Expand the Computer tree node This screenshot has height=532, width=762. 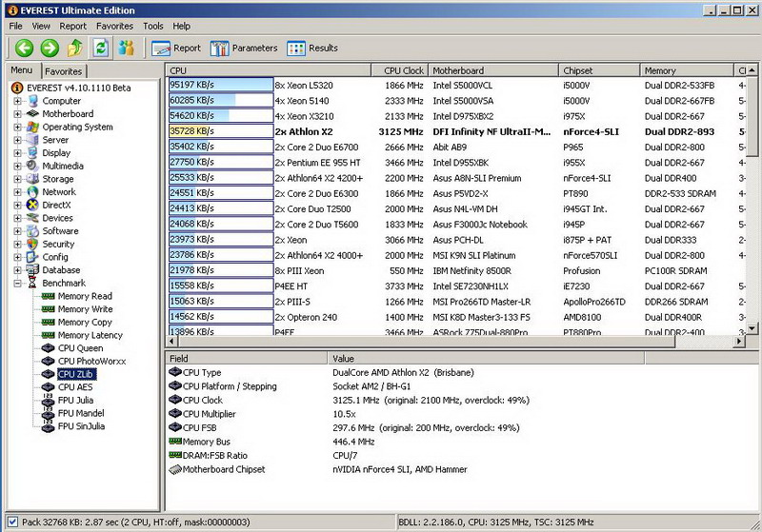point(18,101)
